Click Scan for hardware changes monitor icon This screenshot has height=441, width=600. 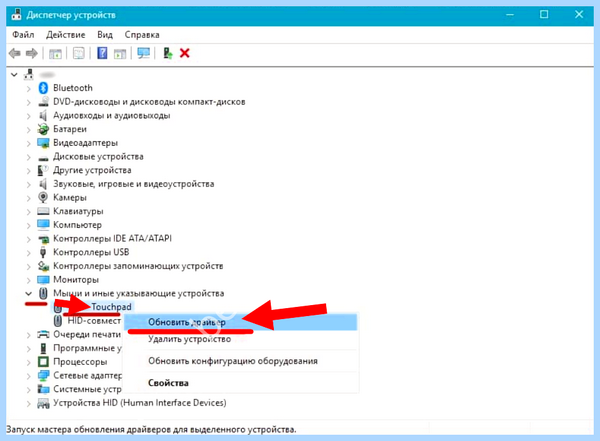click(144, 53)
